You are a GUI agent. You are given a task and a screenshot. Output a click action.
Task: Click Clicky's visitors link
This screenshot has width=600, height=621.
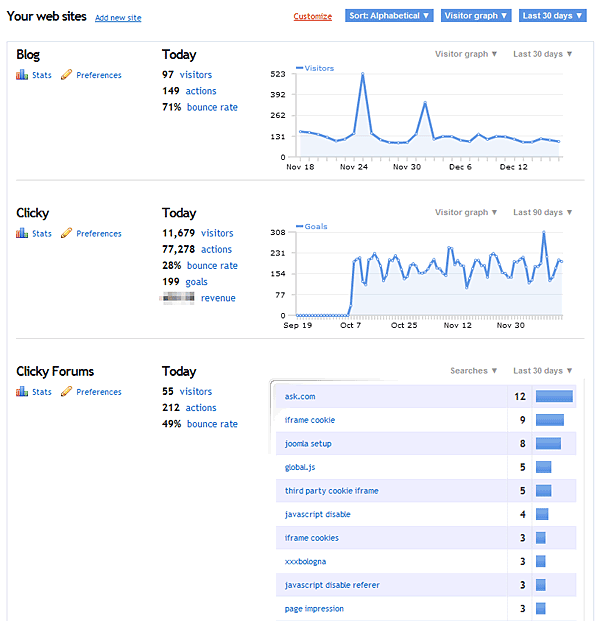pyautogui.click(x=217, y=233)
